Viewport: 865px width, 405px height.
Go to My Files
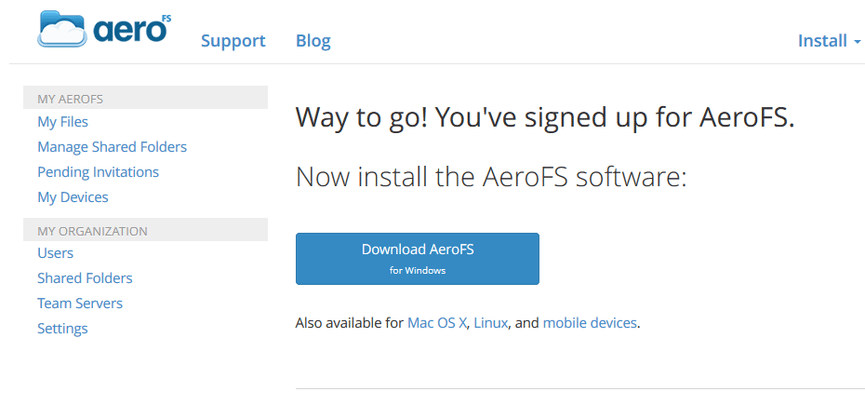63,121
